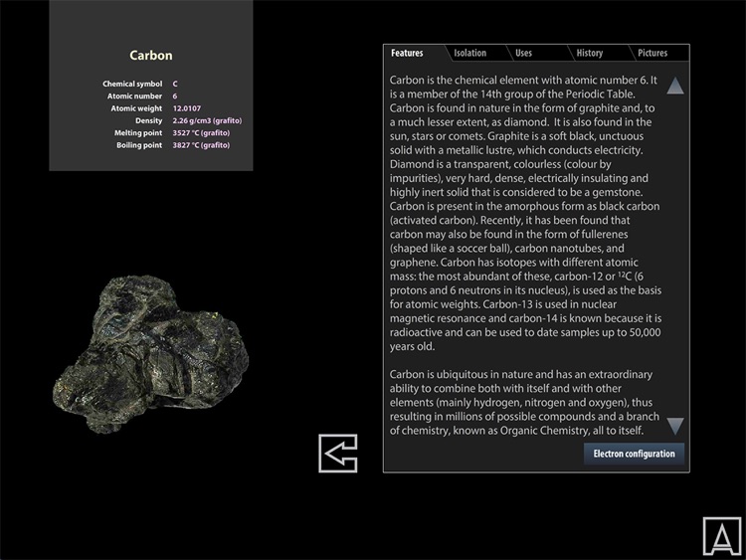This screenshot has height=560, width=746.
Task: Select the Features tab
Action: tap(407, 53)
